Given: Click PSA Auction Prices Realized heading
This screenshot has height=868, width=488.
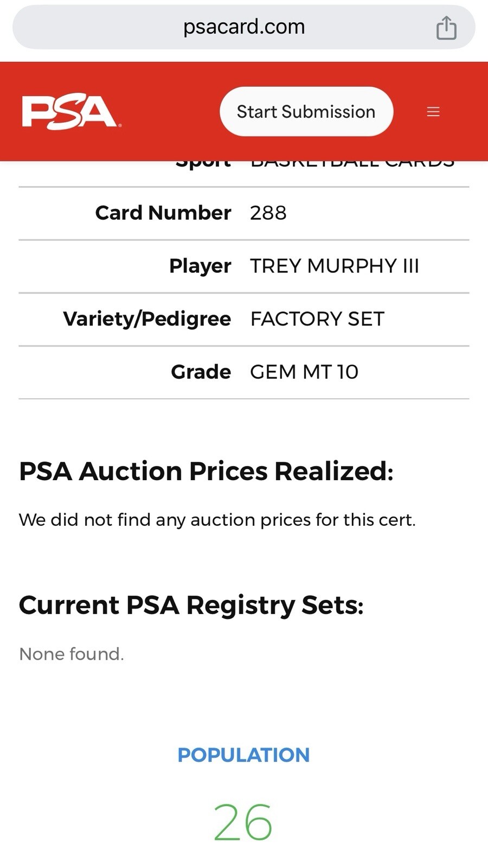Looking at the screenshot, I should [x=206, y=471].
